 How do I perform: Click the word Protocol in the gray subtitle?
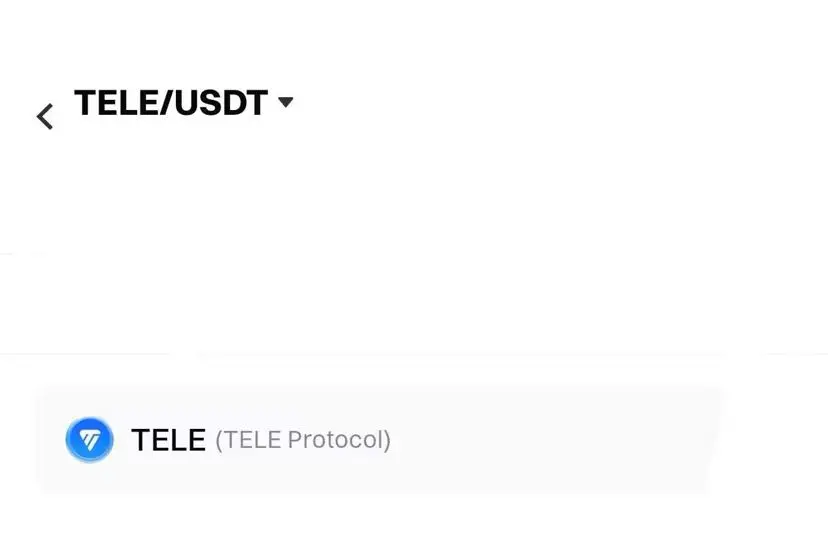coord(339,440)
